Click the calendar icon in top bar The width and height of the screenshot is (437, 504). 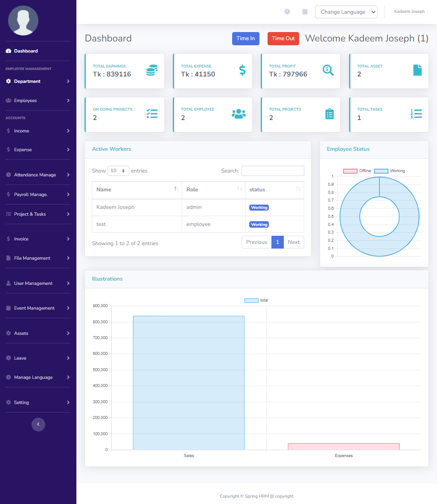(305, 12)
